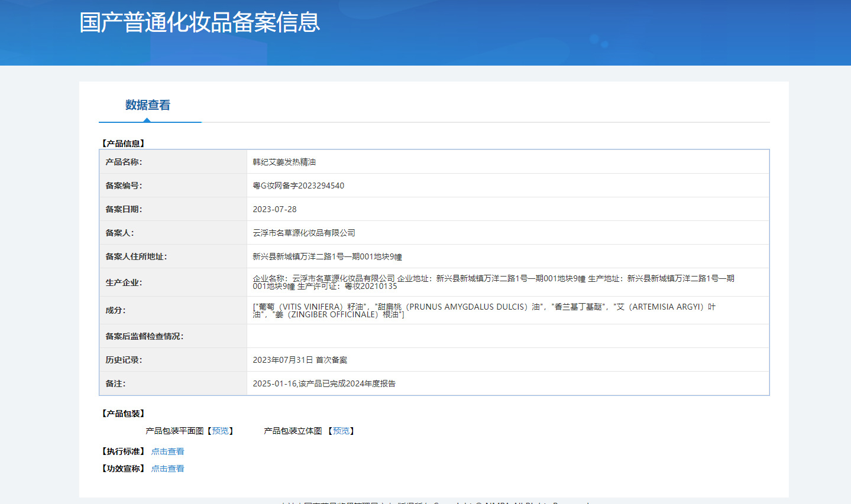
Task: Click the filing number 粤G妆网备字2023294540
Action: click(x=298, y=186)
